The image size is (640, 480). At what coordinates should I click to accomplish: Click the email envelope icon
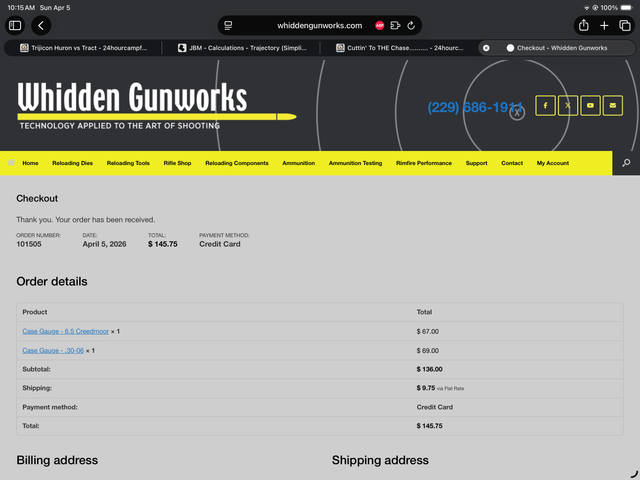point(613,105)
